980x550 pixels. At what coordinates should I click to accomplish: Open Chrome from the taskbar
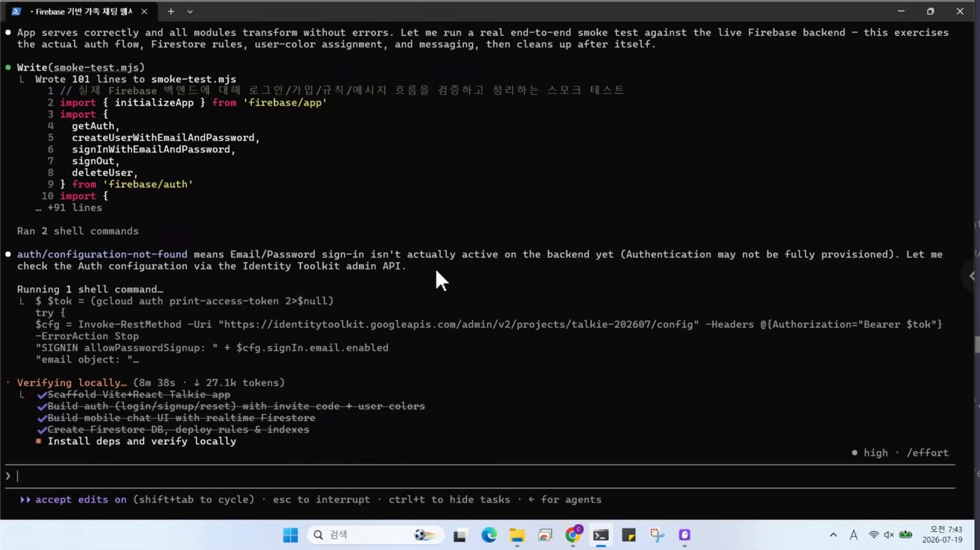click(x=573, y=535)
